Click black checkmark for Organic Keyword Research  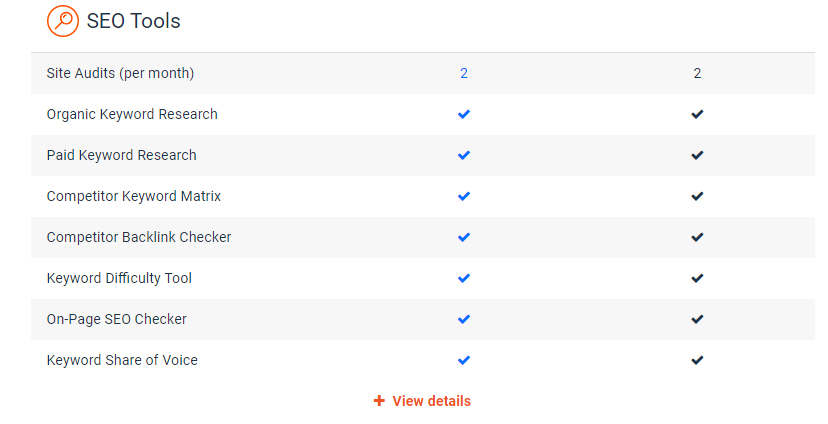(697, 114)
